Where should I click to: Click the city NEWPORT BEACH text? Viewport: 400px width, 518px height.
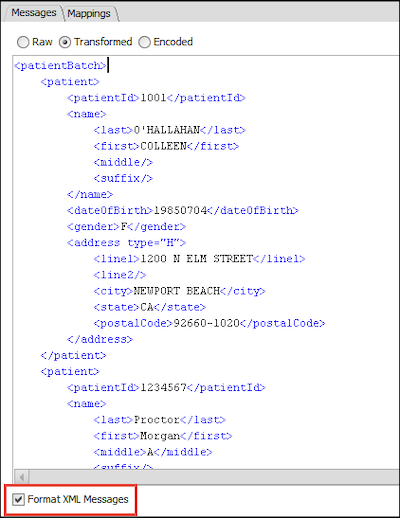[177, 291]
